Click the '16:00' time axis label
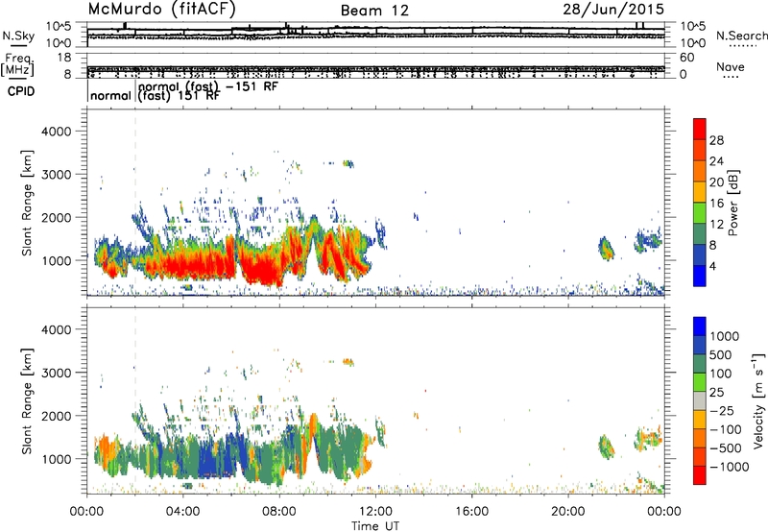Image resolution: width=768 pixels, height=532 pixels. click(x=471, y=512)
